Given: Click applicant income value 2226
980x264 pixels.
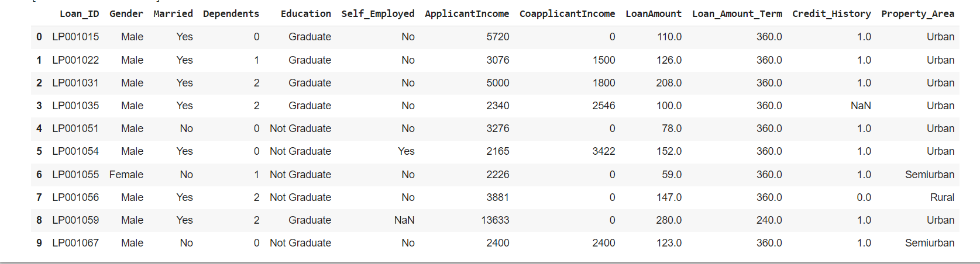Looking at the screenshot, I should (498, 175).
